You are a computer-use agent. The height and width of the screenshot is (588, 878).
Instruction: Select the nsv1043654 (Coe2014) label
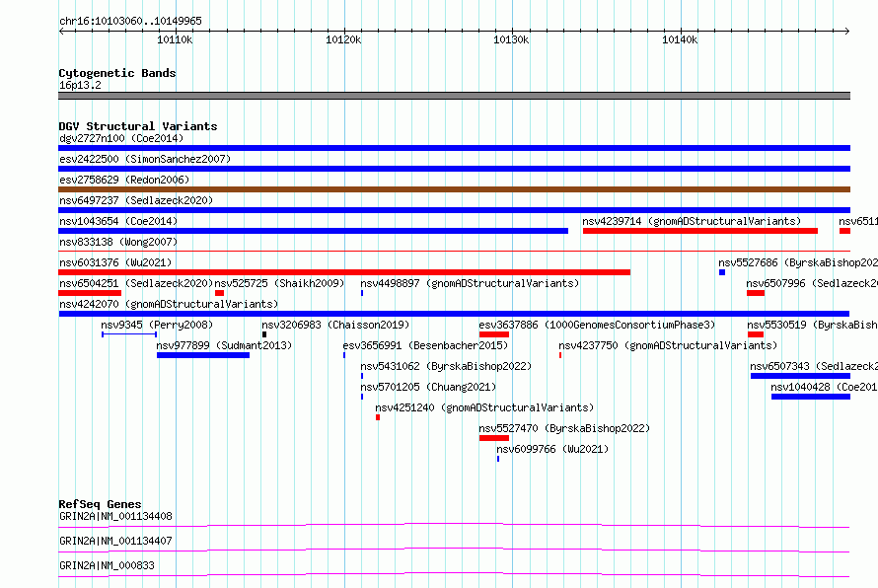(x=118, y=221)
